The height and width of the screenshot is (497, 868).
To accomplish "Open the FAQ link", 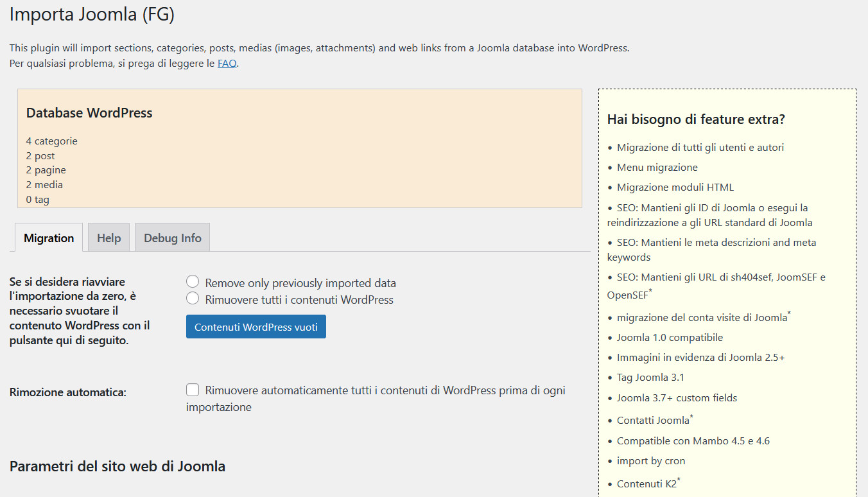I will 227,64.
